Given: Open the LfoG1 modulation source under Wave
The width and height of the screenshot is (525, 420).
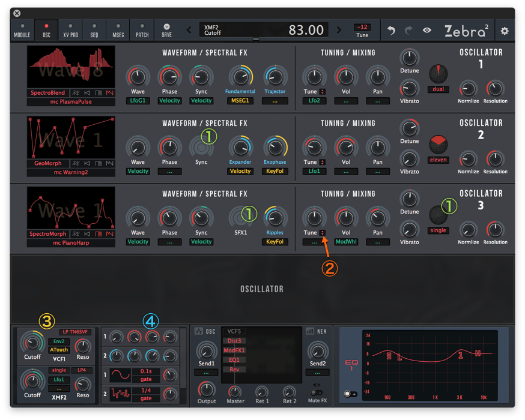Looking at the screenshot, I should point(138,101).
